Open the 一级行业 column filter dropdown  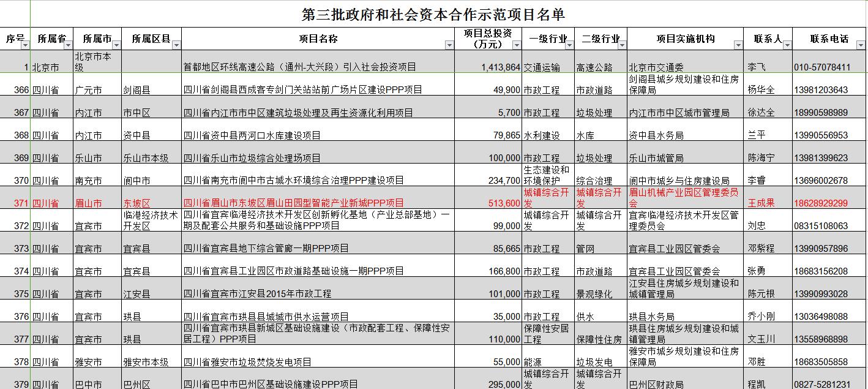(x=569, y=45)
